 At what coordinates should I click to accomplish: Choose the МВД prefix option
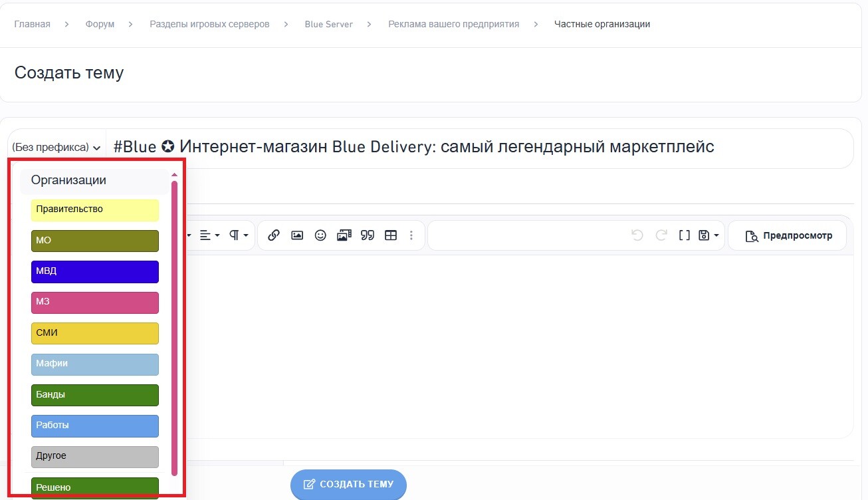95,272
